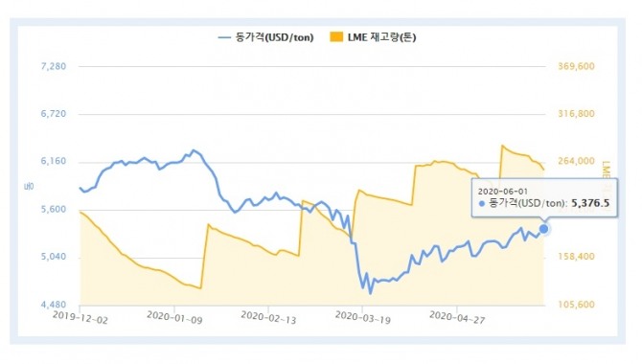Click the blue bullet inside the tooltip

point(482,203)
